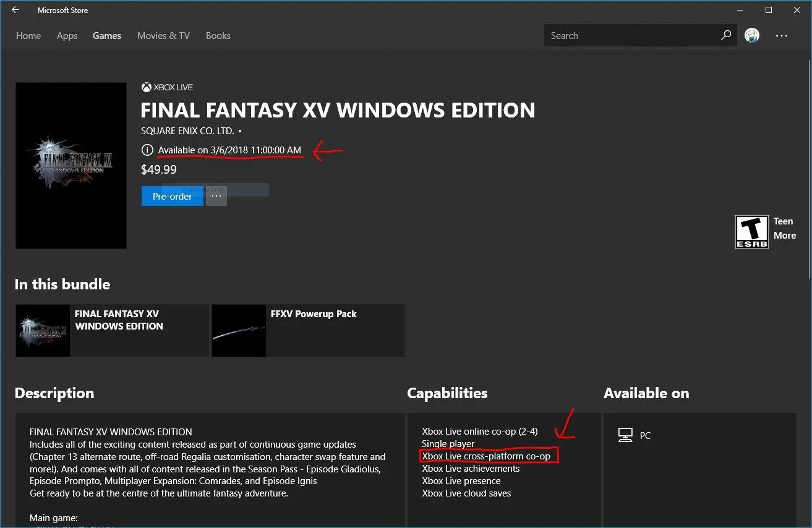Open the ellipsis button beside Pre-order
Viewport: 812px width, 528px height.
216,196
